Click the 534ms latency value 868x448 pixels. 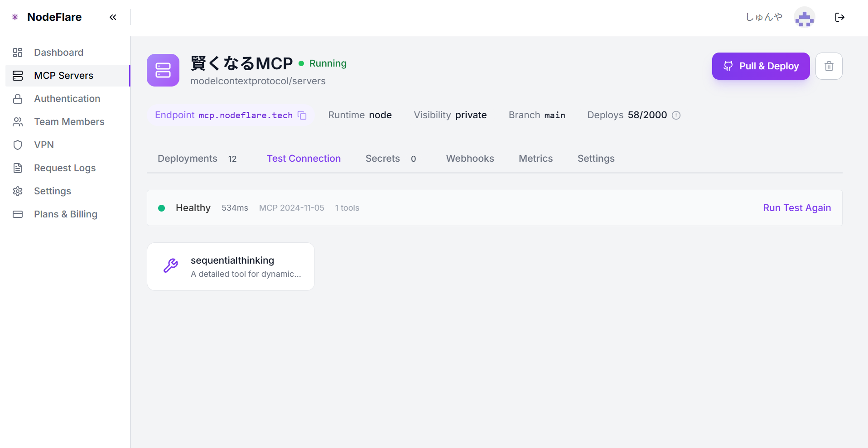coord(235,208)
